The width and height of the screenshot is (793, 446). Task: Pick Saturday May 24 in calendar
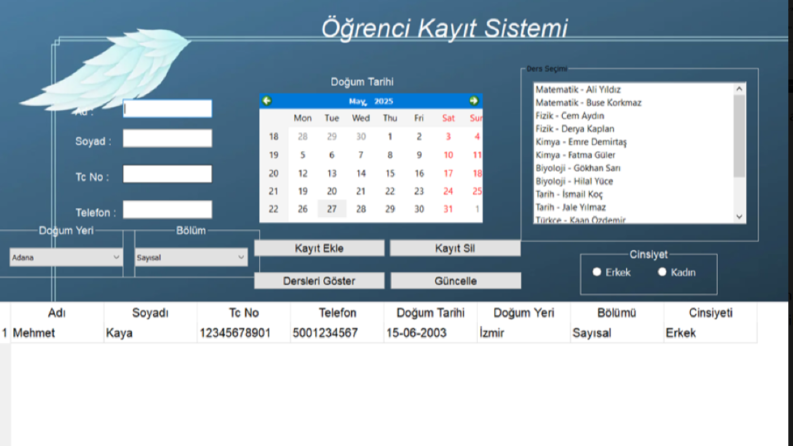(x=448, y=191)
